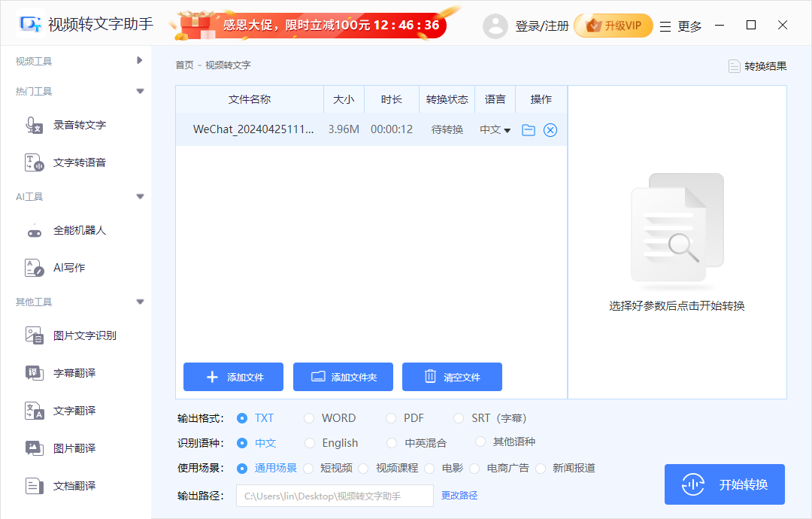Click the 开始转换 button

pos(724,484)
